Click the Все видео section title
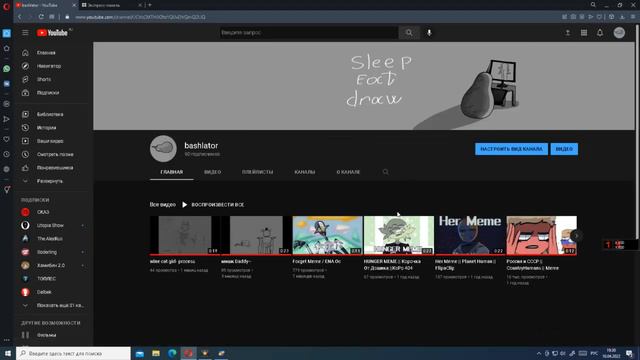The width and height of the screenshot is (640, 360). pyautogui.click(x=162, y=204)
